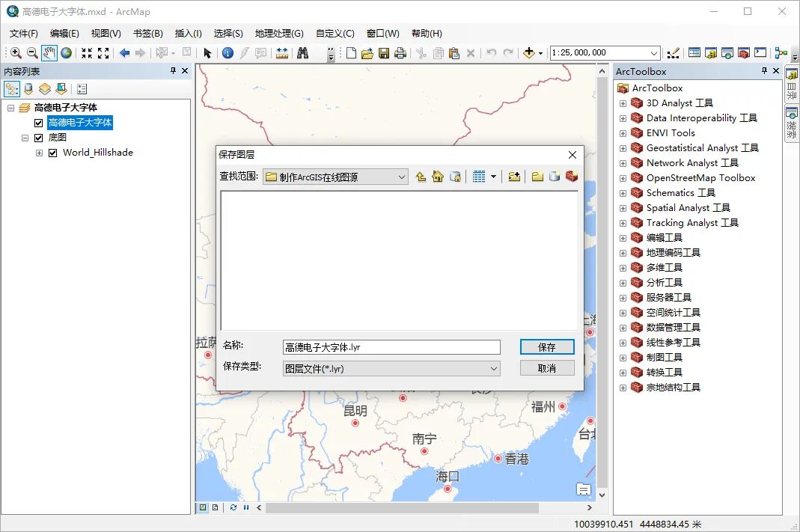Image resolution: width=800 pixels, height=532 pixels.
Task: Open the Find binoculars tool
Action: coord(302,52)
